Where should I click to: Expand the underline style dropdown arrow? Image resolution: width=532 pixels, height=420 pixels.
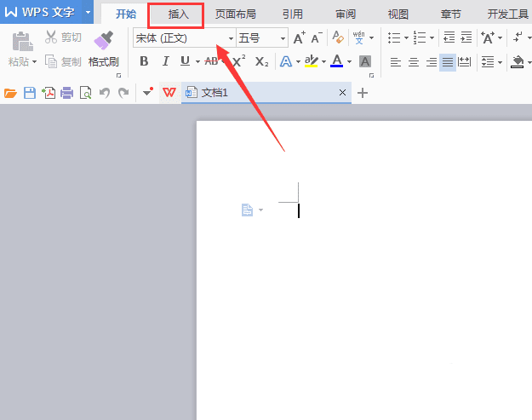(197, 62)
